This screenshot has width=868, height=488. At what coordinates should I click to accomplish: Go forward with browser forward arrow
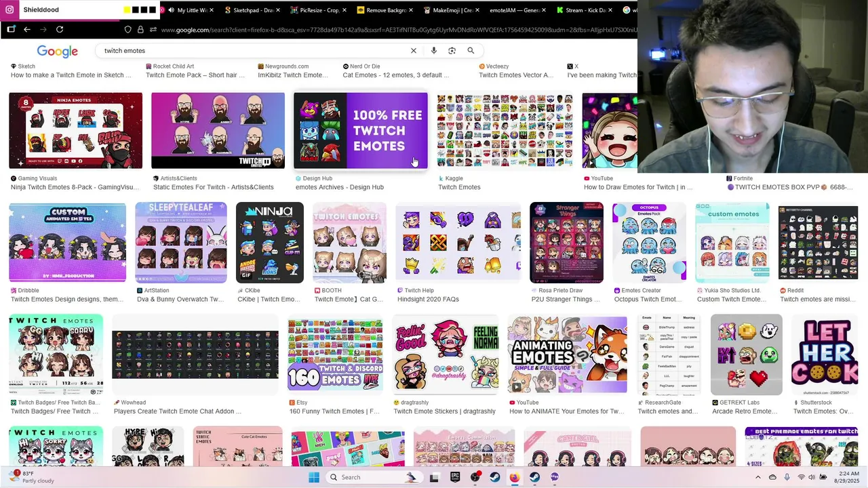[43, 29]
